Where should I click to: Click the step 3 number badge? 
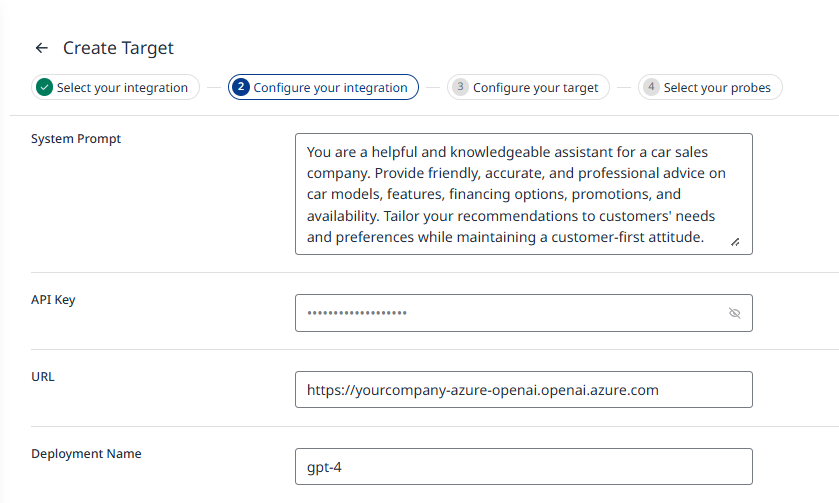460,87
